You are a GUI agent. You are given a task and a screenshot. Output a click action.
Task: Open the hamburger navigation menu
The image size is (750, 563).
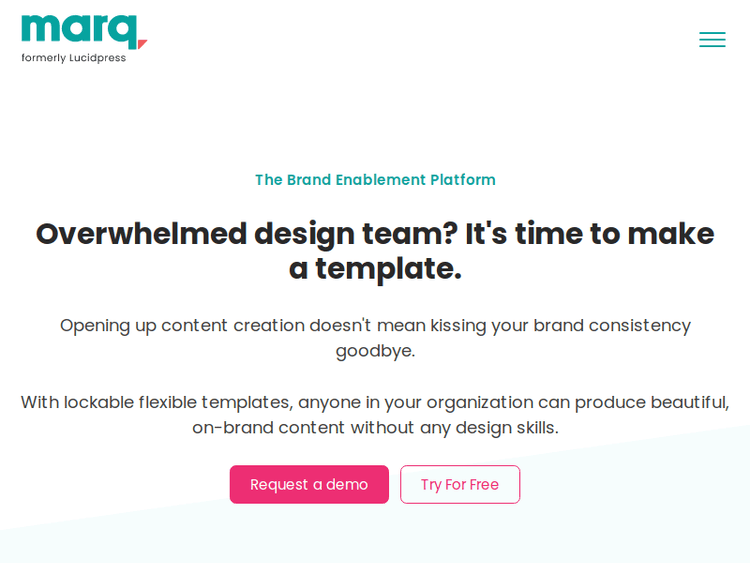tap(712, 40)
